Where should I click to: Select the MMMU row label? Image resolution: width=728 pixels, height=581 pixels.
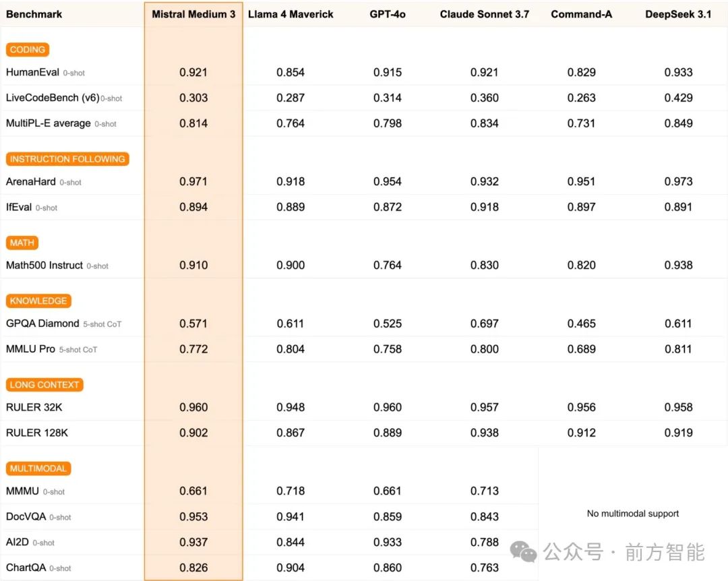22,491
